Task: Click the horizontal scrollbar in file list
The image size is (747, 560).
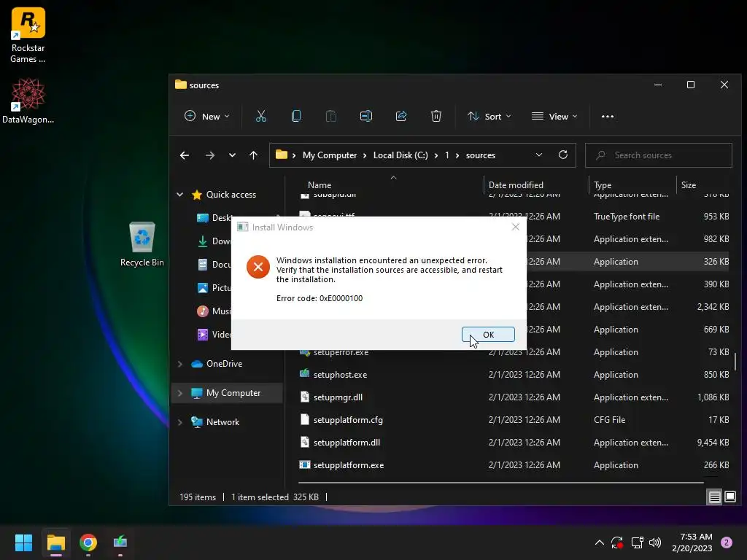Action: click(501, 483)
